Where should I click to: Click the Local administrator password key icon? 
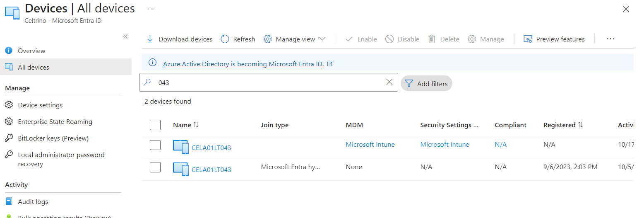point(9,155)
